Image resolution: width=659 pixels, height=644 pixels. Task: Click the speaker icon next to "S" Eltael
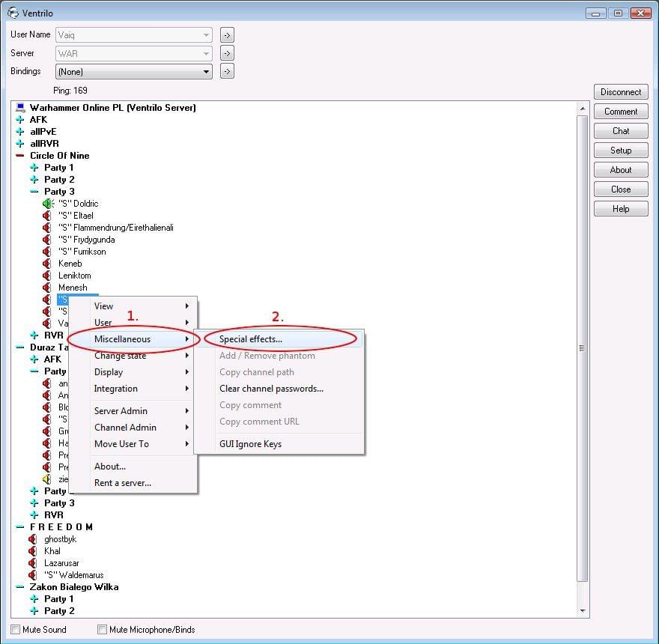tap(46, 216)
